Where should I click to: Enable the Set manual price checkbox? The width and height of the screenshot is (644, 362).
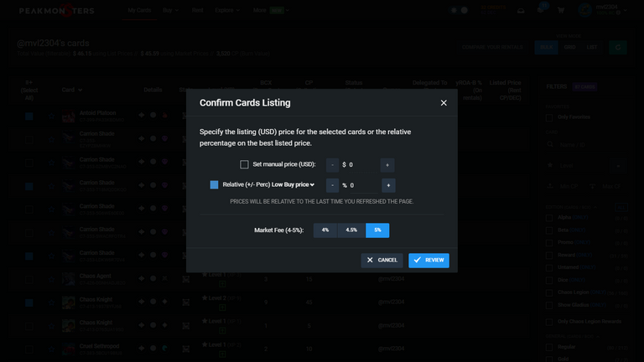coord(244,164)
